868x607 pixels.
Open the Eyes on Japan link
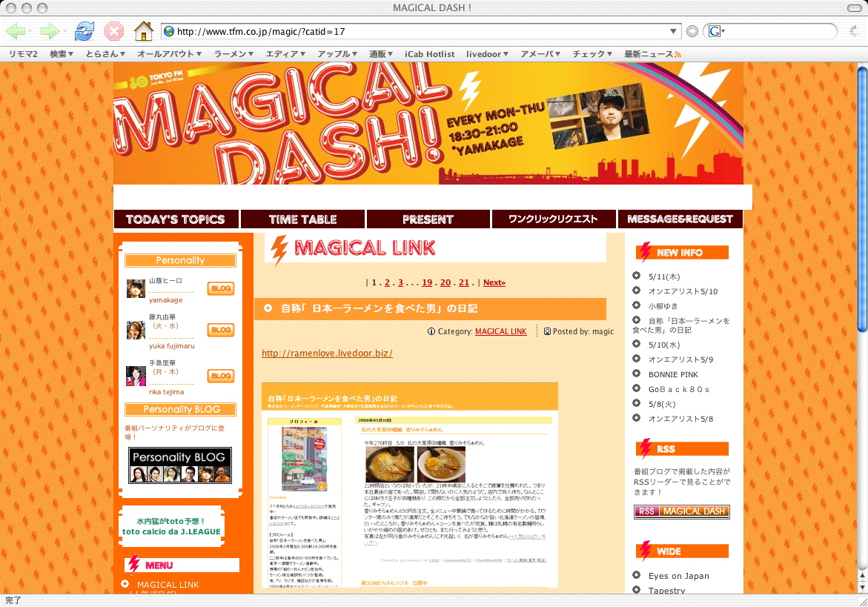click(679, 576)
